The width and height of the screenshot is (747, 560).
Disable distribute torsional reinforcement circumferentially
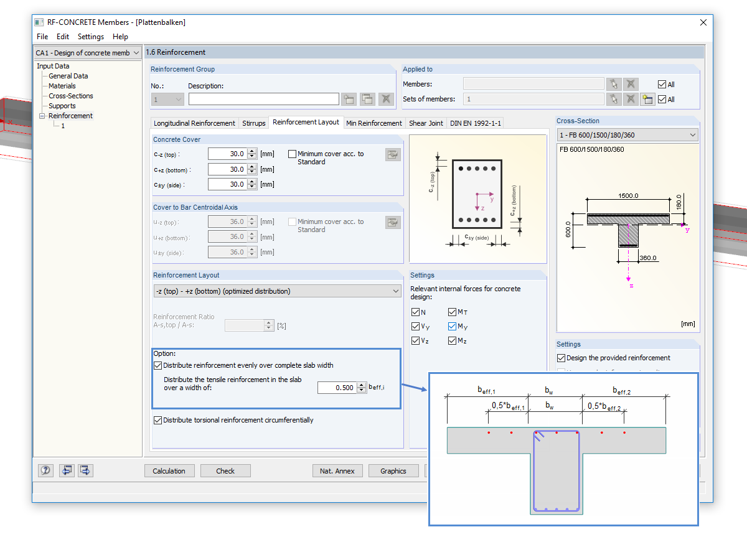click(157, 420)
